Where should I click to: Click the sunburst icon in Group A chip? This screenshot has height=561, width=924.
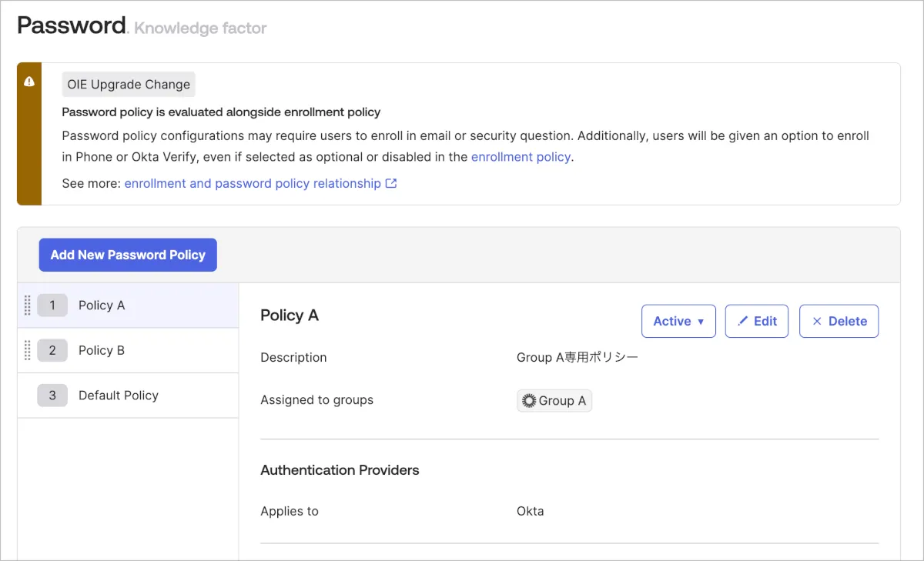point(528,401)
